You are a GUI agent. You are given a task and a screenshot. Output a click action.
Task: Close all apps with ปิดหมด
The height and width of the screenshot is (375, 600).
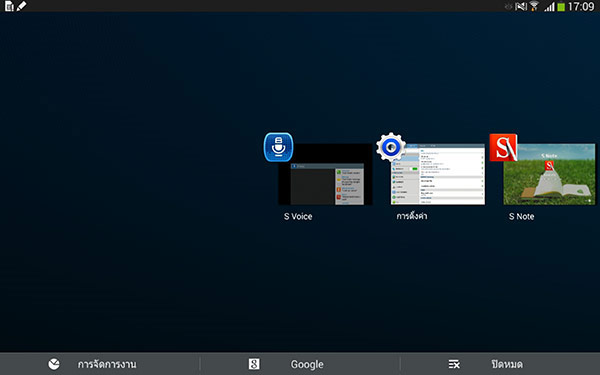pos(507,364)
